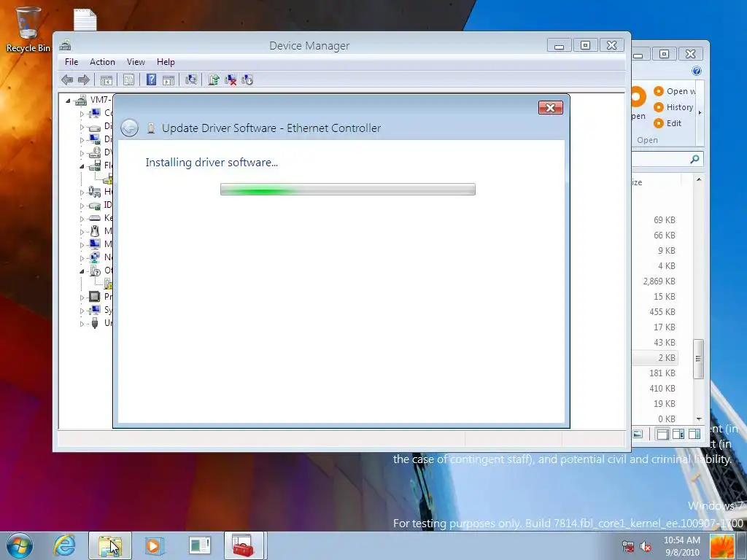The image size is (747, 560).
Task: Select the text file icon on the desktop
Action: 85,20
